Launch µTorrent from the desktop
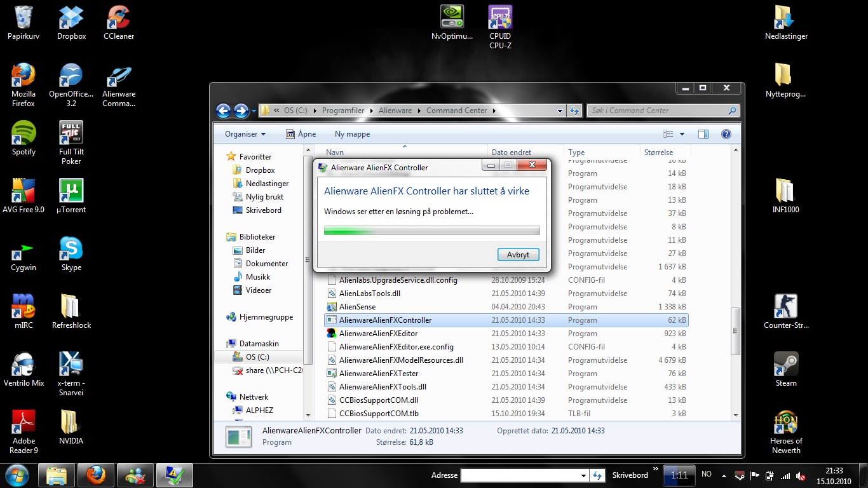Viewport: 868px width, 488px height. coord(71,196)
